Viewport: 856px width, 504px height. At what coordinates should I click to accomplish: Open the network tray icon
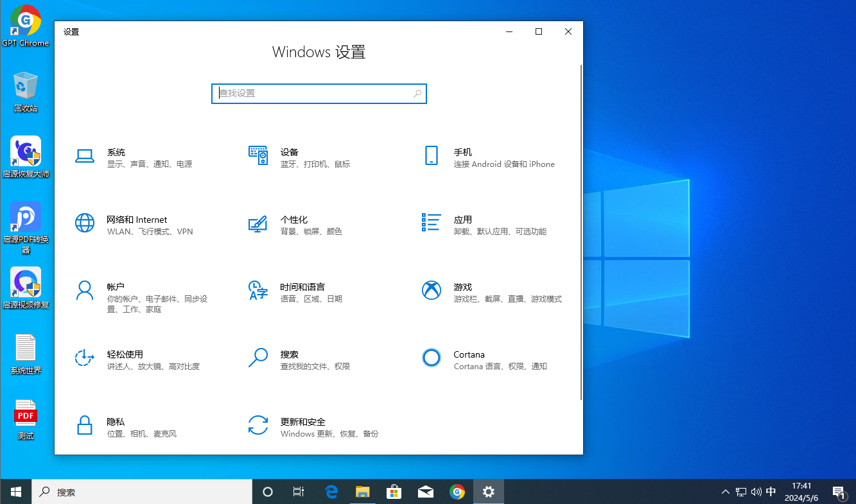(x=741, y=492)
